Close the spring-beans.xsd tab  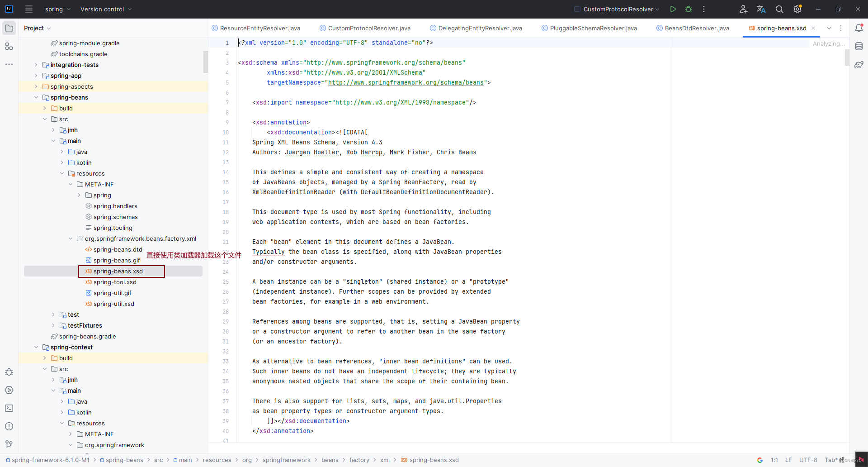(813, 28)
